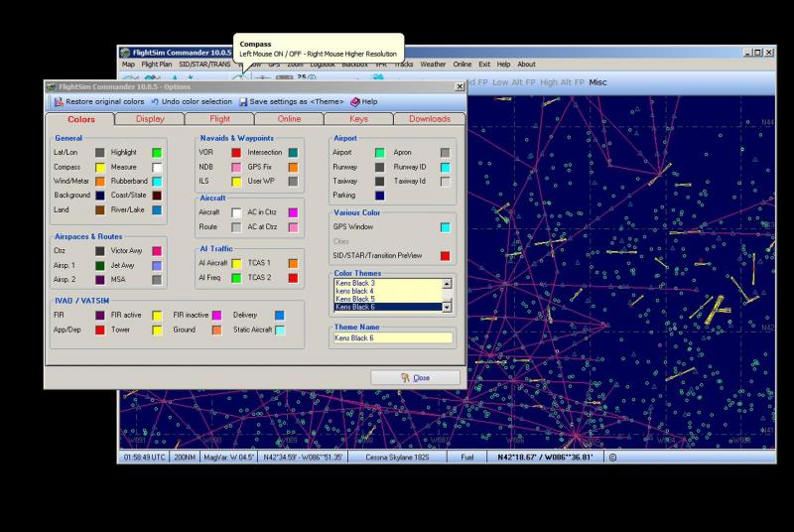Change the TCAS 1 orange swatch
794x532 pixels.
coord(293,263)
